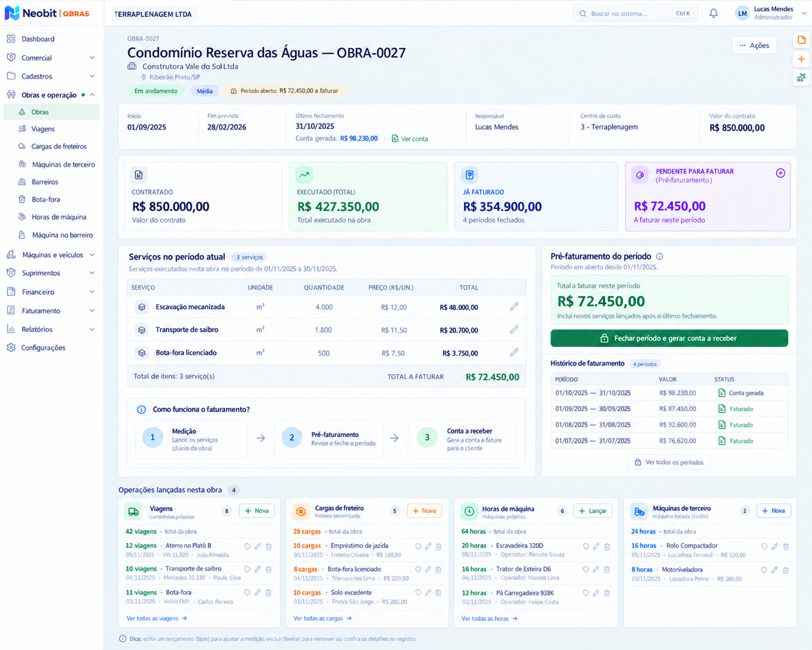Viewport: 812px width, 650px height.
Task: Open the Ver todas as cargas link
Action: pos(323,618)
